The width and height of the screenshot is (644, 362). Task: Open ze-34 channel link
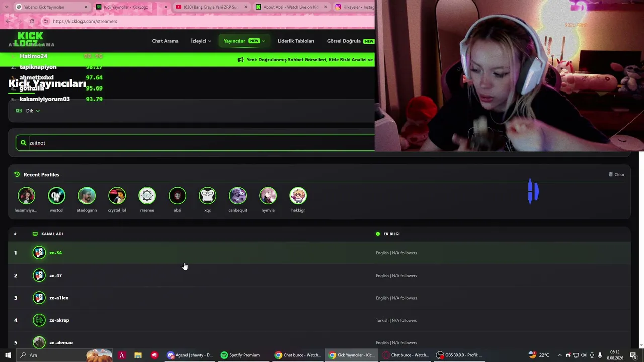[x=55, y=253]
